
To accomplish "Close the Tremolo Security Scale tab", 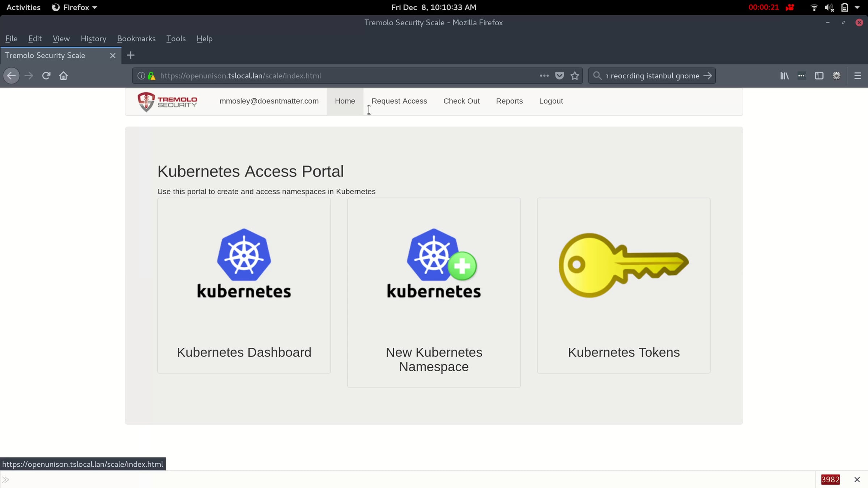I will pyautogui.click(x=112, y=55).
